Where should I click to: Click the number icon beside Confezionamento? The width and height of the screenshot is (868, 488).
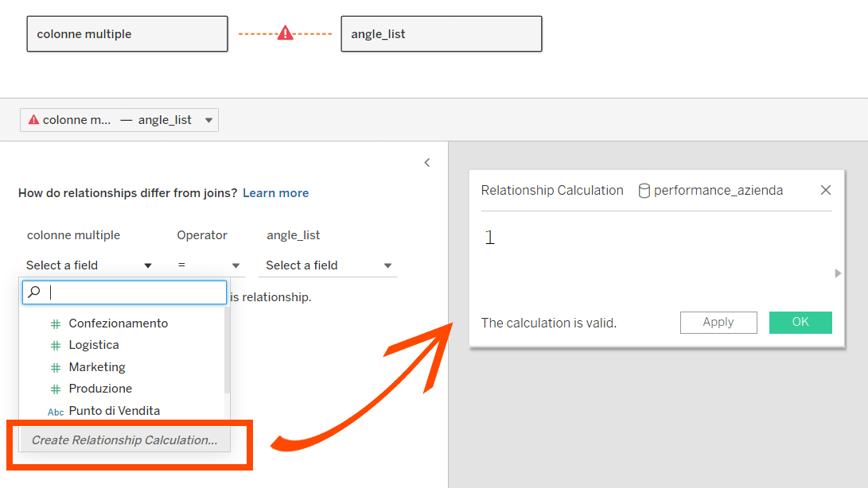[x=56, y=324]
